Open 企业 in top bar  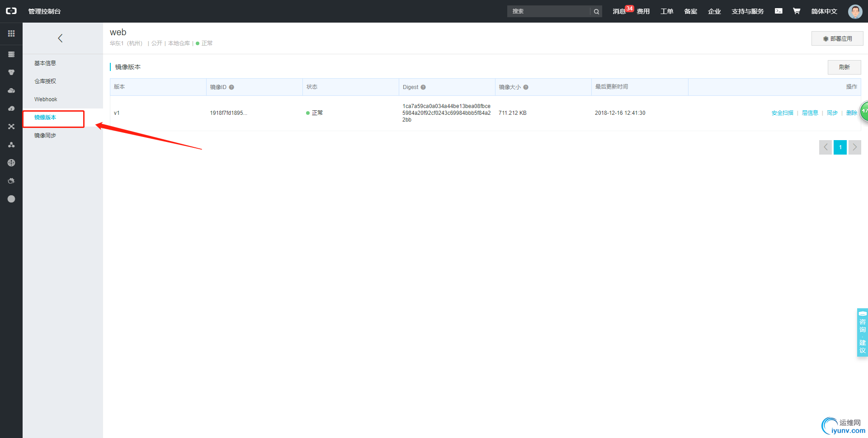pyautogui.click(x=714, y=11)
